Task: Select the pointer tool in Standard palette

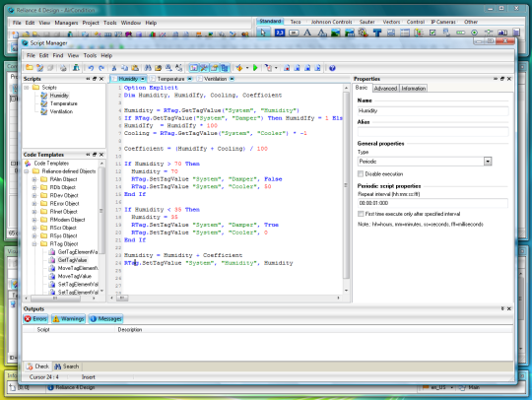Action: pyautogui.click(x=263, y=33)
